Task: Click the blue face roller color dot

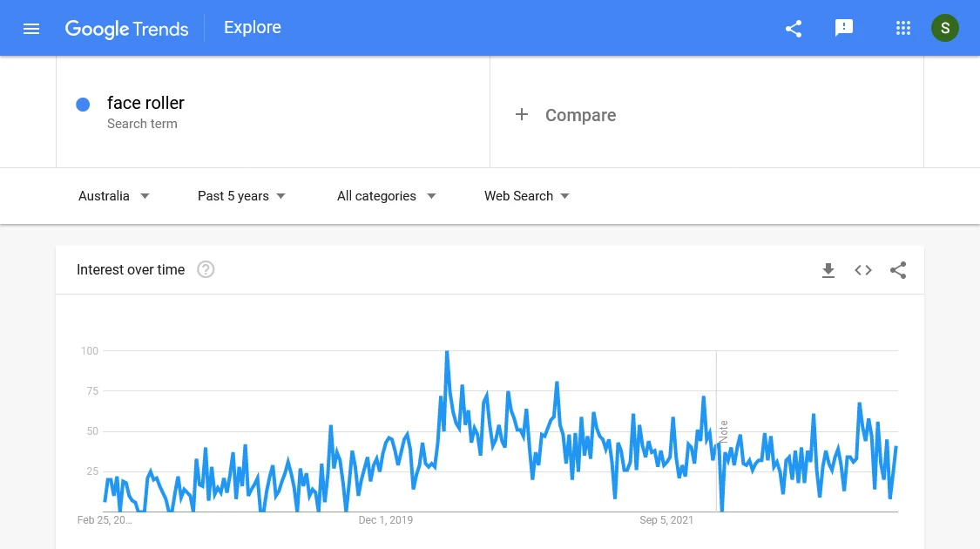Action: point(83,105)
